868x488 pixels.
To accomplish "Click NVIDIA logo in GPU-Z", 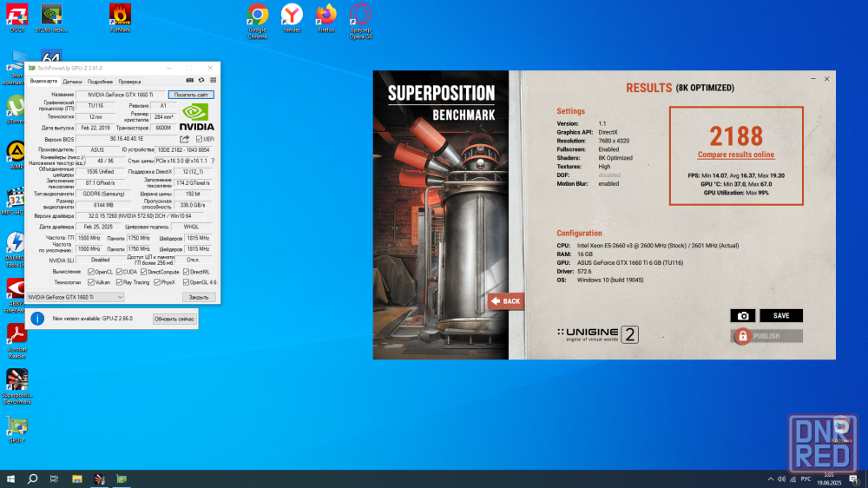I will 196,117.
